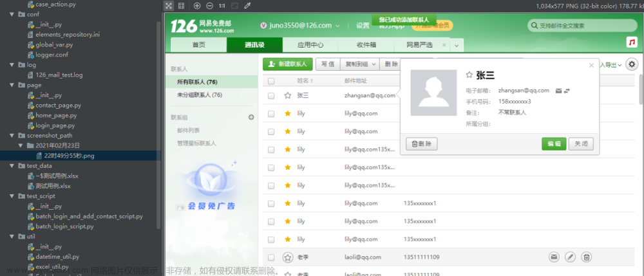Click the toolbar 删除 button beside 复制到组
Image resolution: width=644 pixels, height=276 pixels.
(390, 64)
